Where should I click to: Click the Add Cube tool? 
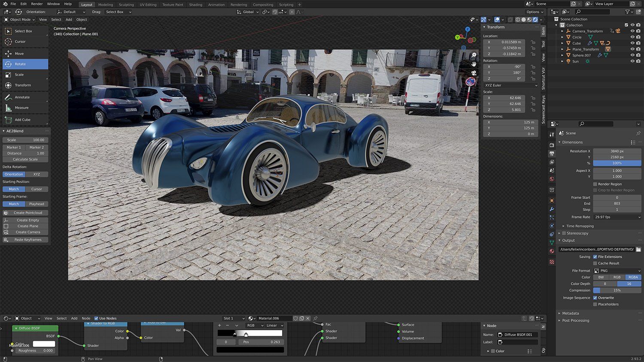pos(22,120)
